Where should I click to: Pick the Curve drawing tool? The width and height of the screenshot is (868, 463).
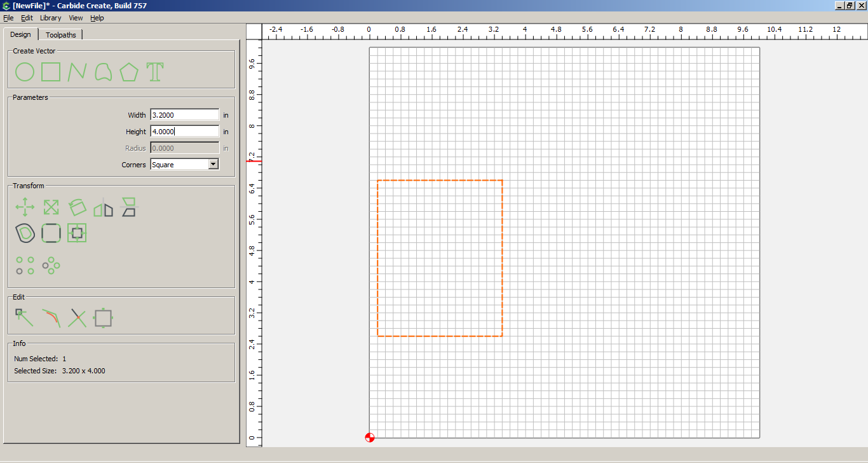[x=103, y=72]
